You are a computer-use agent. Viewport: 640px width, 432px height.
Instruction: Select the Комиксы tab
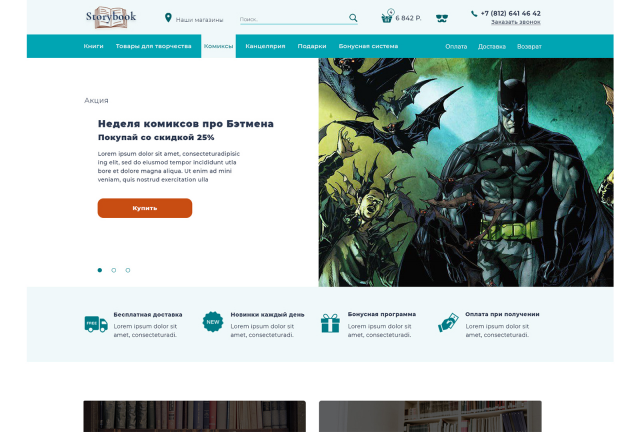tap(218, 46)
